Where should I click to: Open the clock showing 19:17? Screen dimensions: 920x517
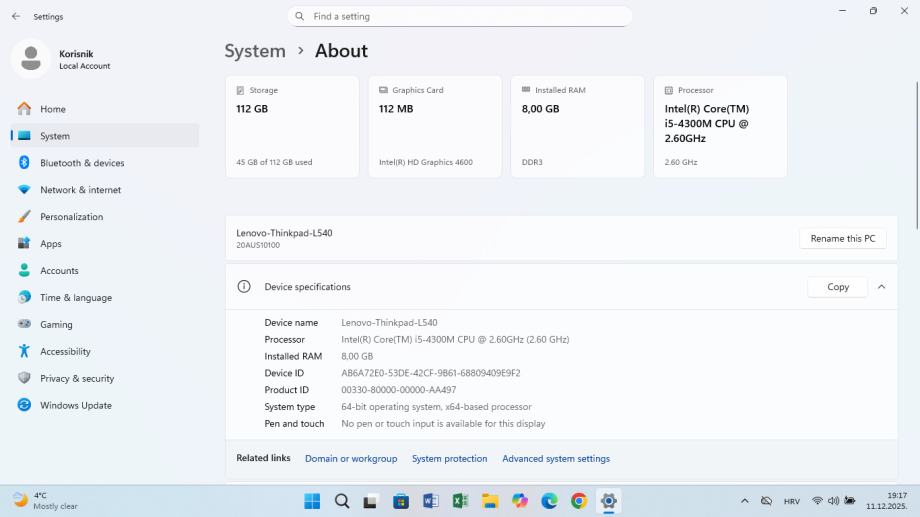[x=887, y=501]
